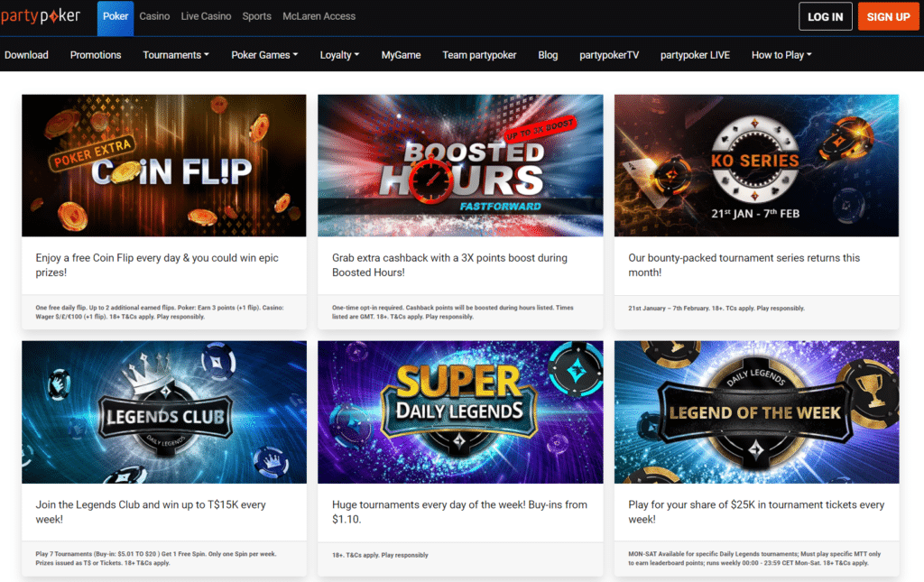Screen dimensions: 924x582
Task: Click 'Join the Legends Club and win' text
Action: 151,512
